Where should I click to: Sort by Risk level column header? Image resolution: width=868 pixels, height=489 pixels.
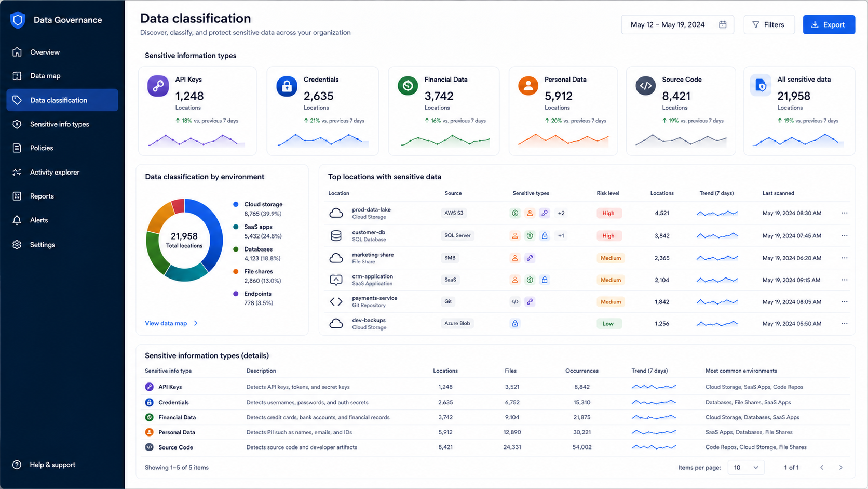tap(608, 193)
